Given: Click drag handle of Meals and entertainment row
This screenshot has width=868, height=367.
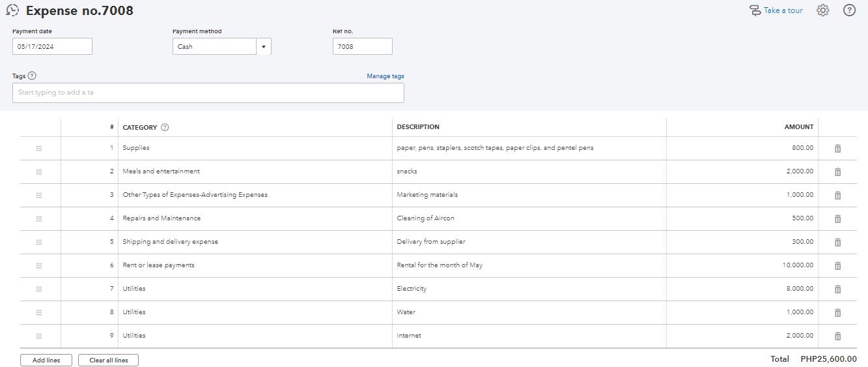Looking at the screenshot, I should click(x=39, y=172).
